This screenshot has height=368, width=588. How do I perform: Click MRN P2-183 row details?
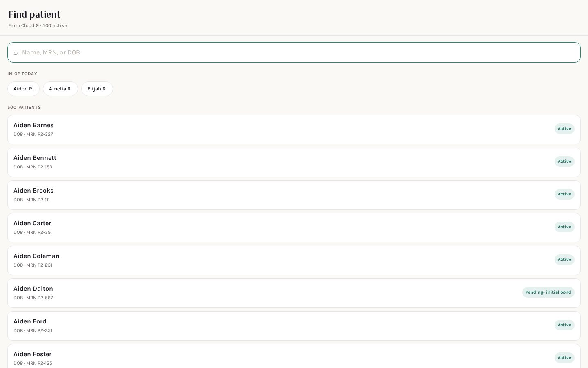coord(33,167)
